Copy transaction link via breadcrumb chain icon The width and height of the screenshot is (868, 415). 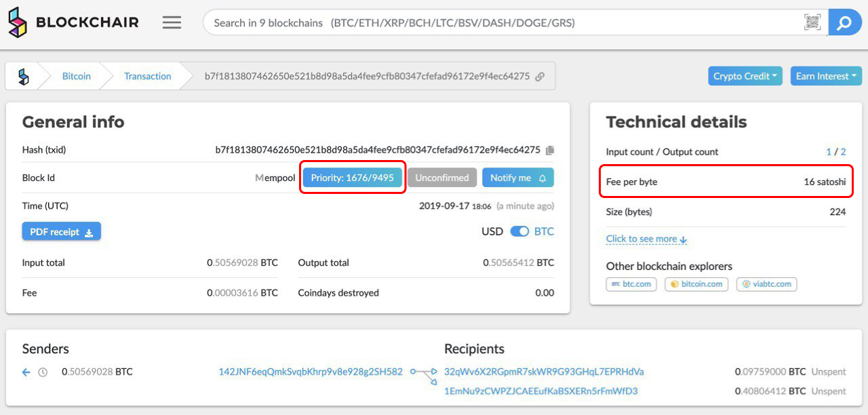(540, 77)
